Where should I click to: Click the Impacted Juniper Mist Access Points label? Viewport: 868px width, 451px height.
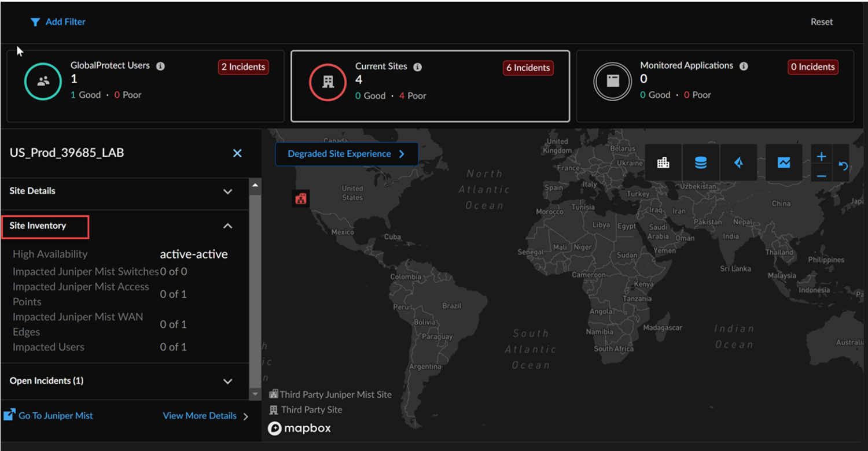[81, 294]
